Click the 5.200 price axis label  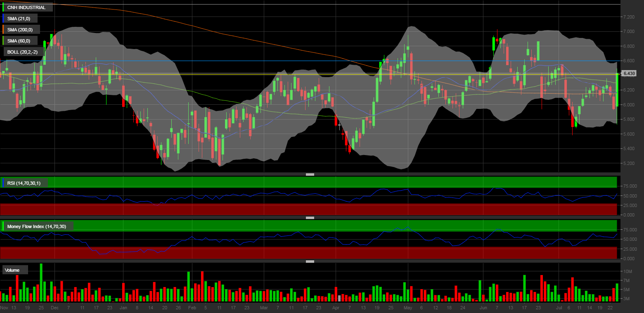(628, 163)
